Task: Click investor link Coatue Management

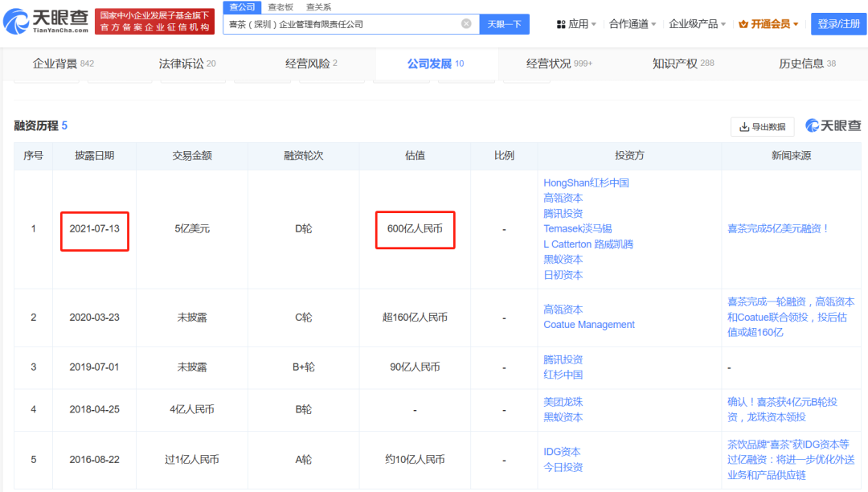Action: pos(589,325)
